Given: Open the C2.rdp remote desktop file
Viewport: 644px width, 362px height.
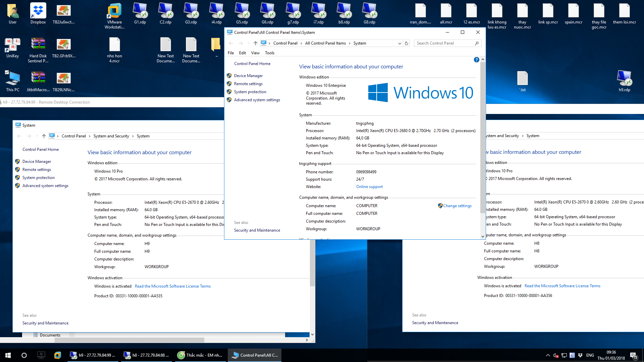Looking at the screenshot, I should (165, 13).
